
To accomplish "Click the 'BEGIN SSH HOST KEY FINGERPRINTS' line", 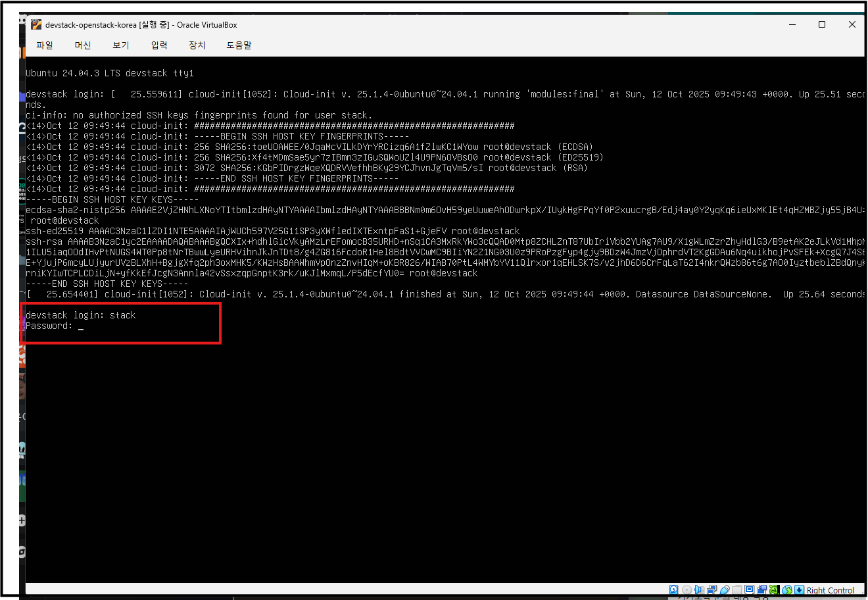I will click(x=217, y=136).
